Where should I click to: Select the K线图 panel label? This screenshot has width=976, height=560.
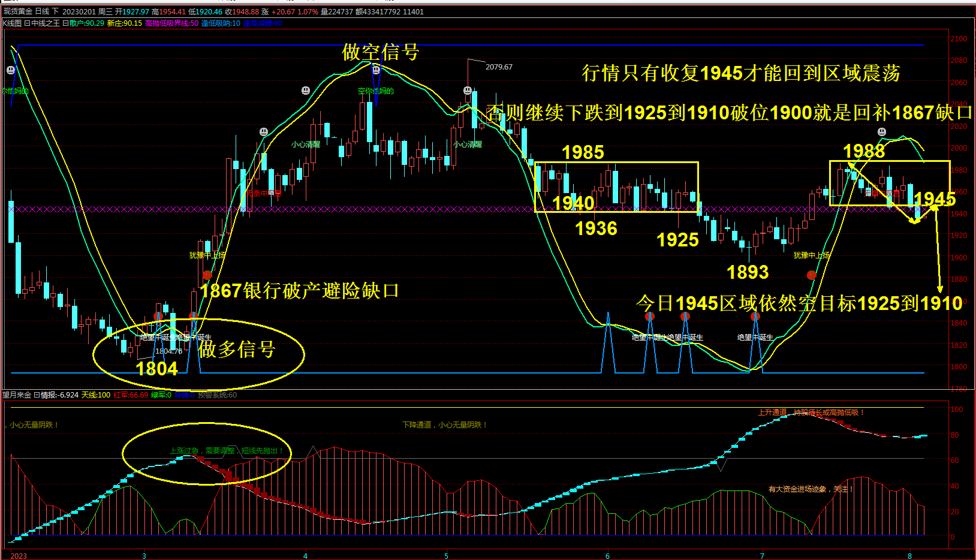(12, 23)
